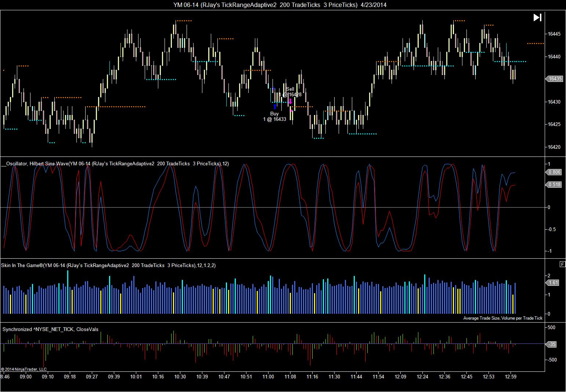The image size is (566, 392).
Task: Jump to the latest bar with skip-to-end icon
Action: click(537, 18)
